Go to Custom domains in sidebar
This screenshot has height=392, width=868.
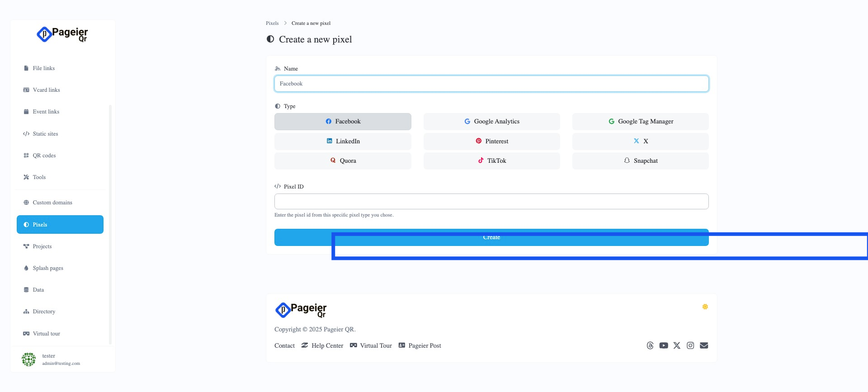[52, 203]
